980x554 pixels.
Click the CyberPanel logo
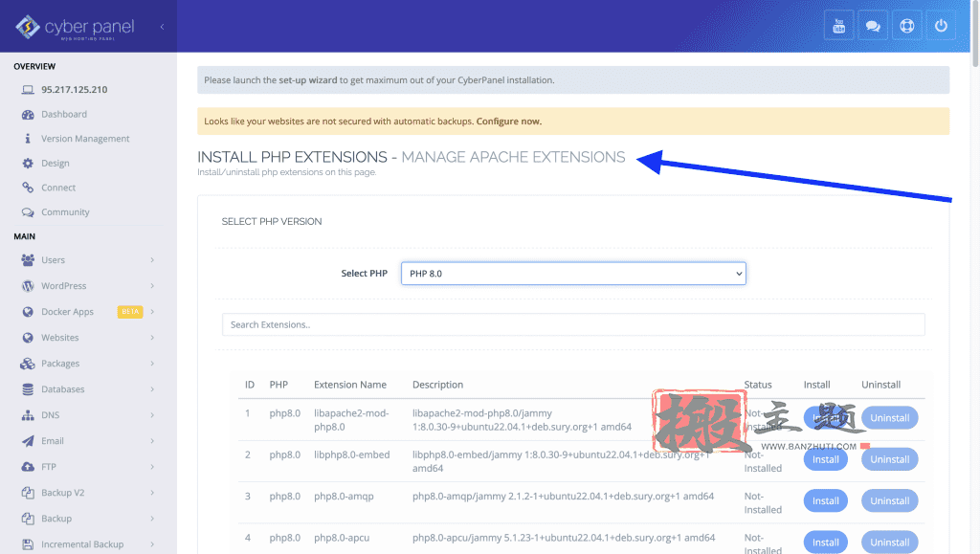point(75,27)
